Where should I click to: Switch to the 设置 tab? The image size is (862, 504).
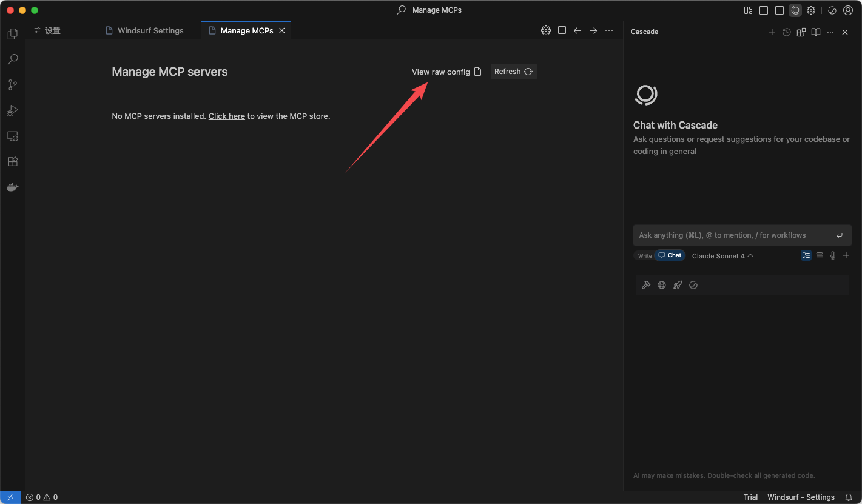click(x=53, y=30)
